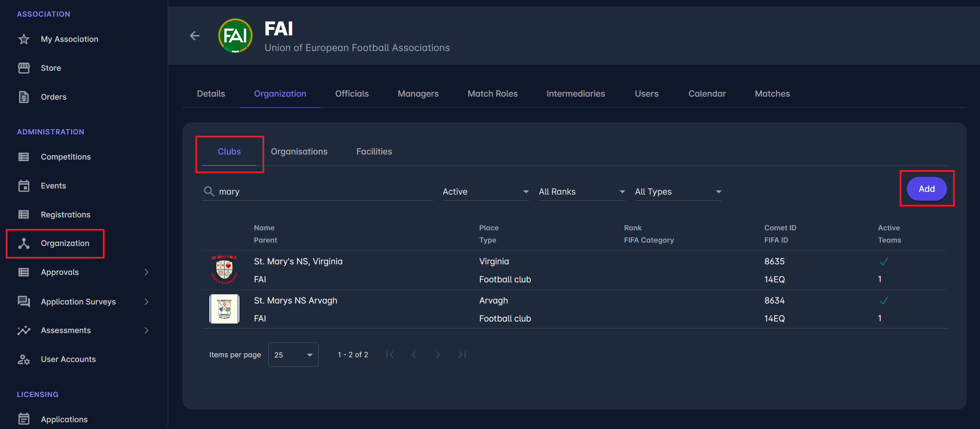Click the St. Marys NS Arvagh crest

coord(224,309)
